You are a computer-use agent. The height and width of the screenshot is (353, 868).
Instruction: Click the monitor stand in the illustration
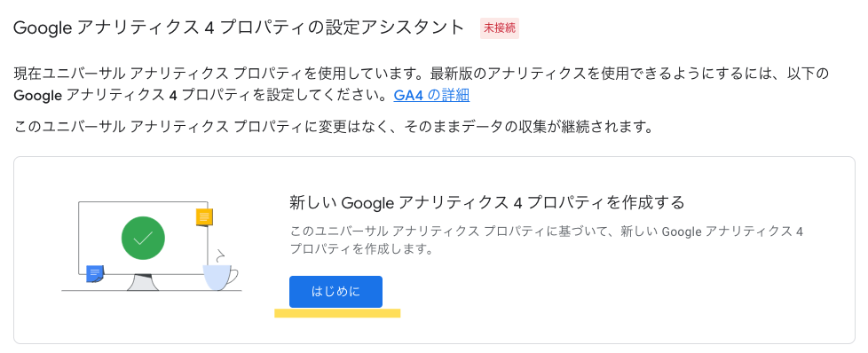point(143,282)
